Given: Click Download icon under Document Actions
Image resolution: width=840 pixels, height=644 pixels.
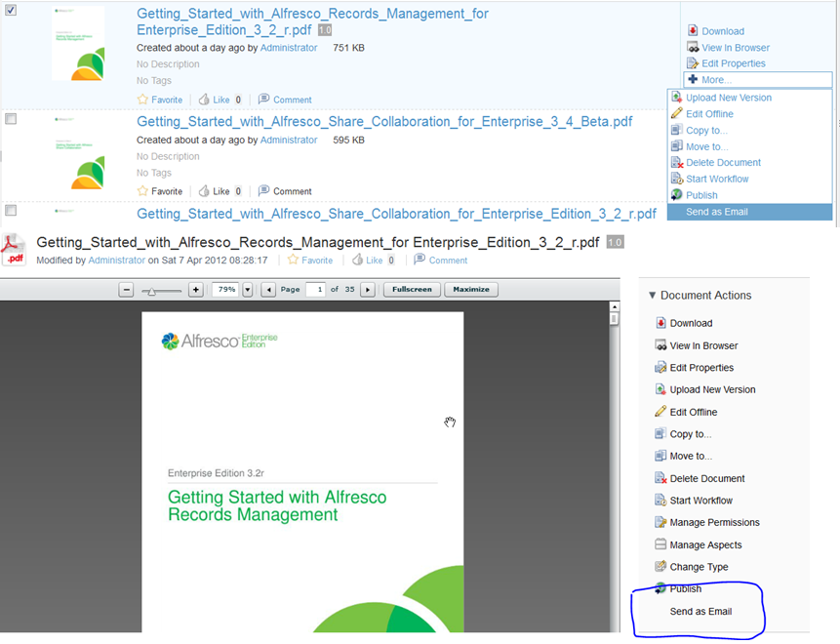Looking at the screenshot, I should (660, 323).
